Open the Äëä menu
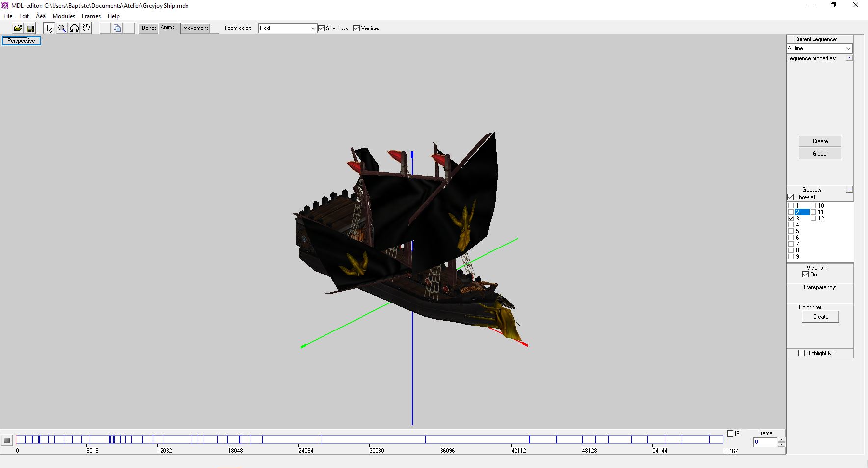Image resolution: width=868 pixels, height=468 pixels. (x=41, y=16)
